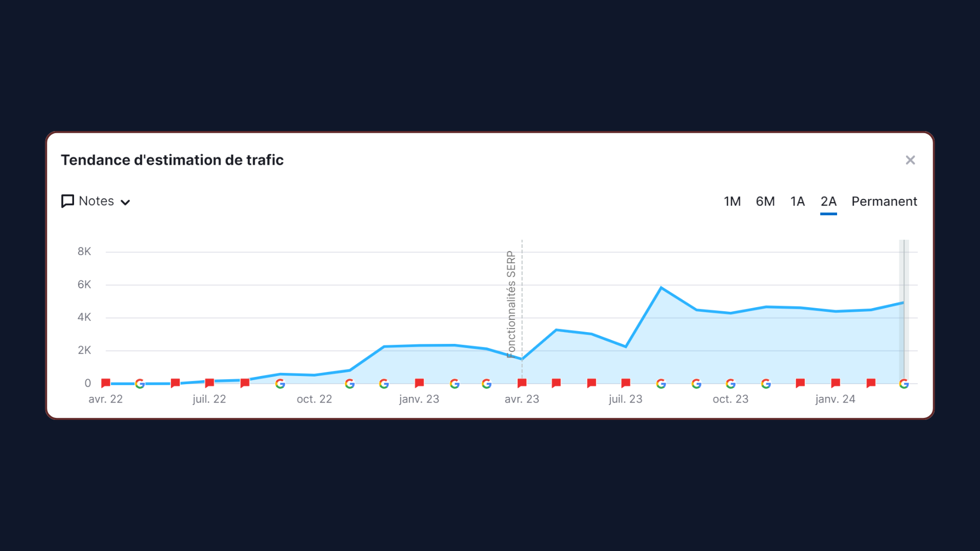This screenshot has width=980, height=551.
Task: Click the 'janv. 24' x-axis label
Action: pos(835,399)
